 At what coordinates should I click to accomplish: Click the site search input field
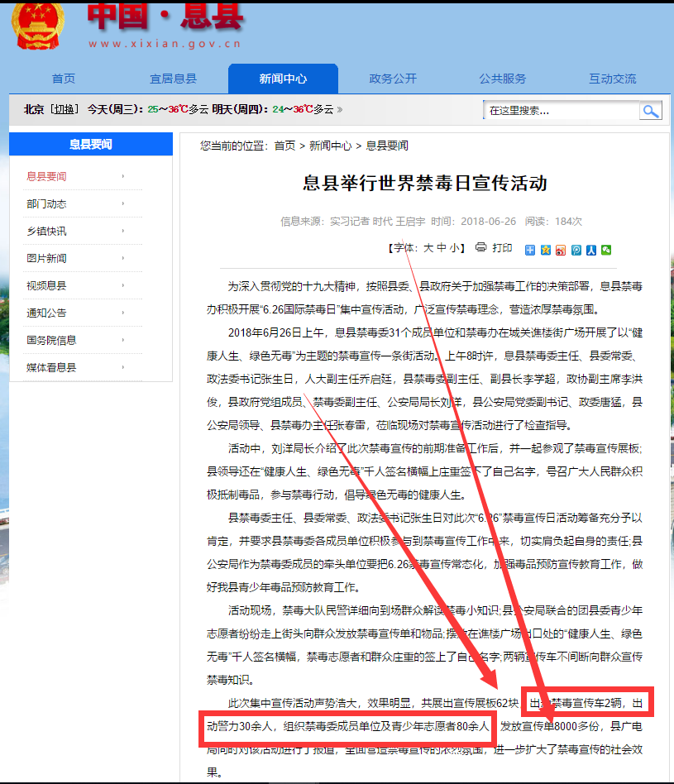coord(561,111)
